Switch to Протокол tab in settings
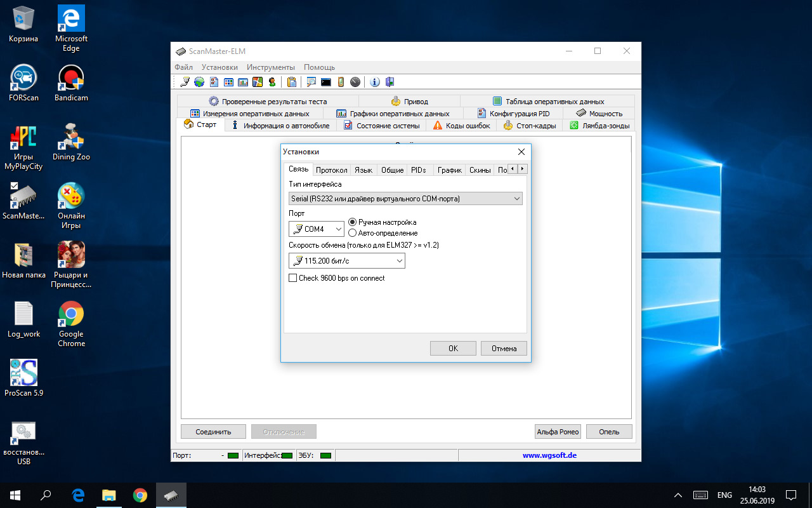This screenshot has height=508, width=812. click(x=332, y=170)
